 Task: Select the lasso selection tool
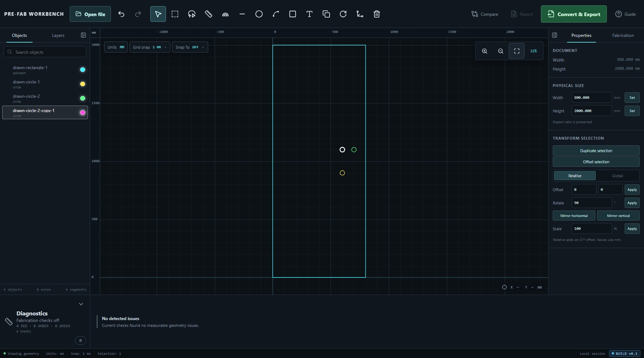click(191, 14)
